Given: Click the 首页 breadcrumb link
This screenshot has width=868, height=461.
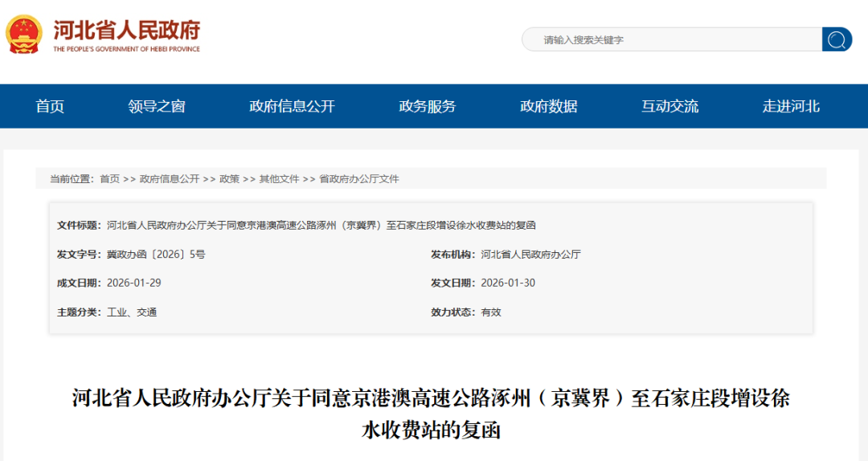Looking at the screenshot, I should click(109, 179).
